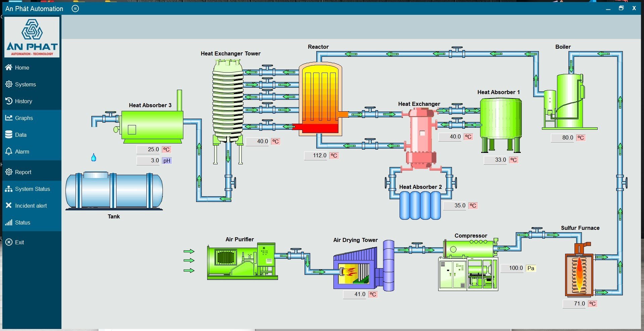644x331 pixels.
Task: Click the Compressor unit graphic
Action: pyautogui.click(x=468, y=265)
